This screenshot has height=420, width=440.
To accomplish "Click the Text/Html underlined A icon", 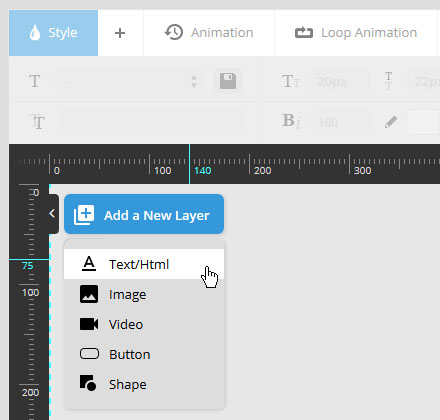I will point(89,263).
